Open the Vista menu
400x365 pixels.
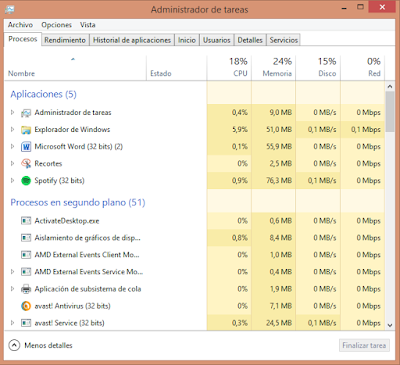click(88, 25)
